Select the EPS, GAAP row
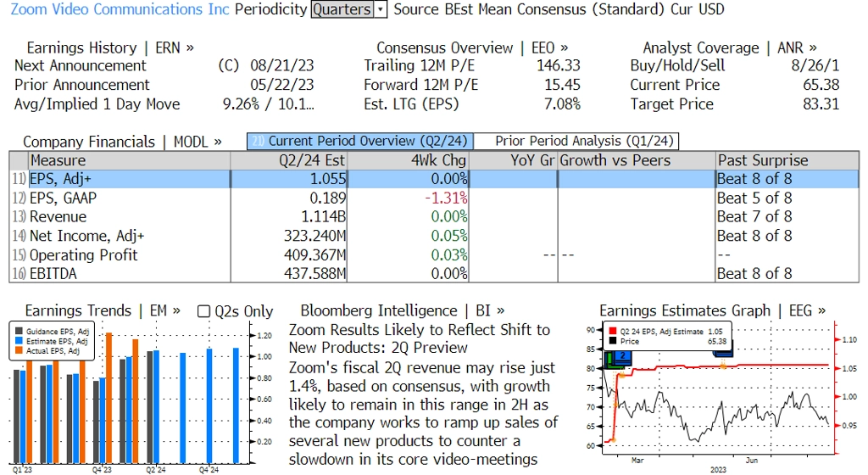 pyautogui.click(x=434, y=198)
